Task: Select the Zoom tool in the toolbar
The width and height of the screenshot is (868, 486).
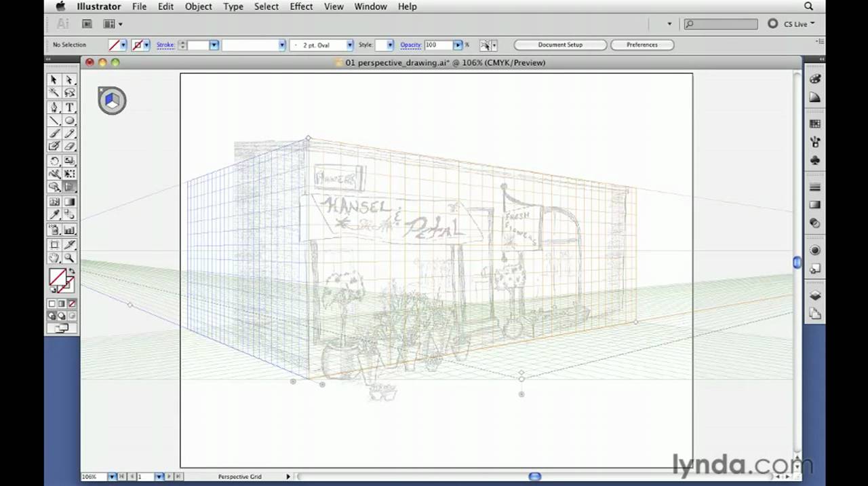Action: pos(69,258)
